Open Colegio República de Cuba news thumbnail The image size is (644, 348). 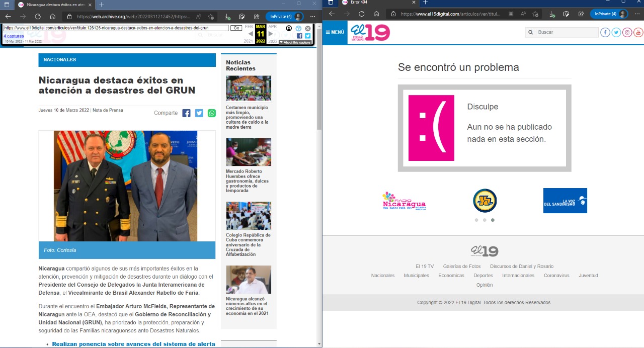click(249, 216)
